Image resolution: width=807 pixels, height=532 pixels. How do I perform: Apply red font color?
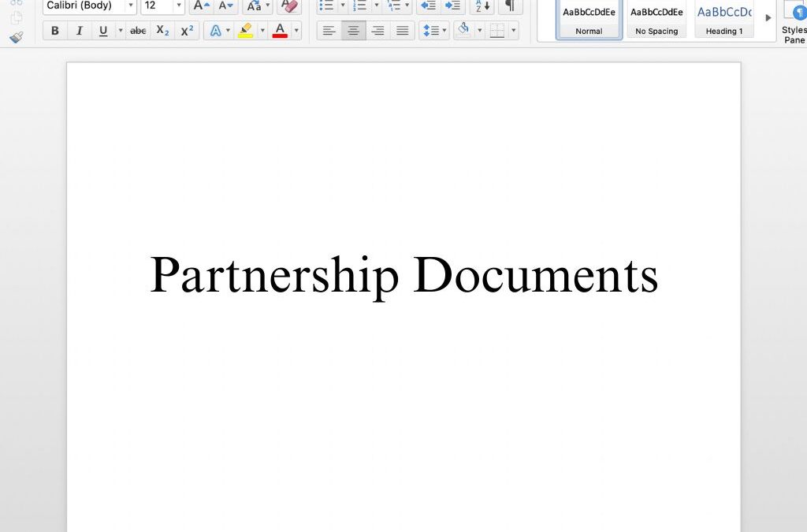pyautogui.click(x=280, y=31)
